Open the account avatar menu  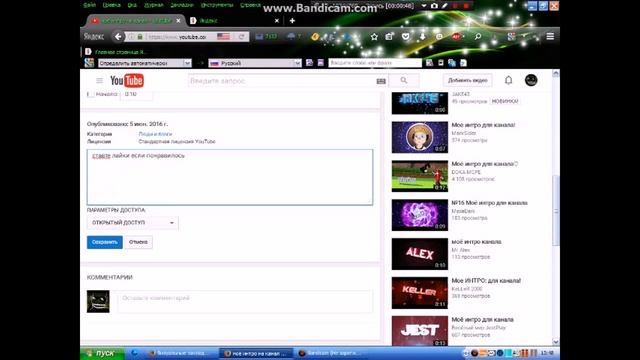pos(531,80)
